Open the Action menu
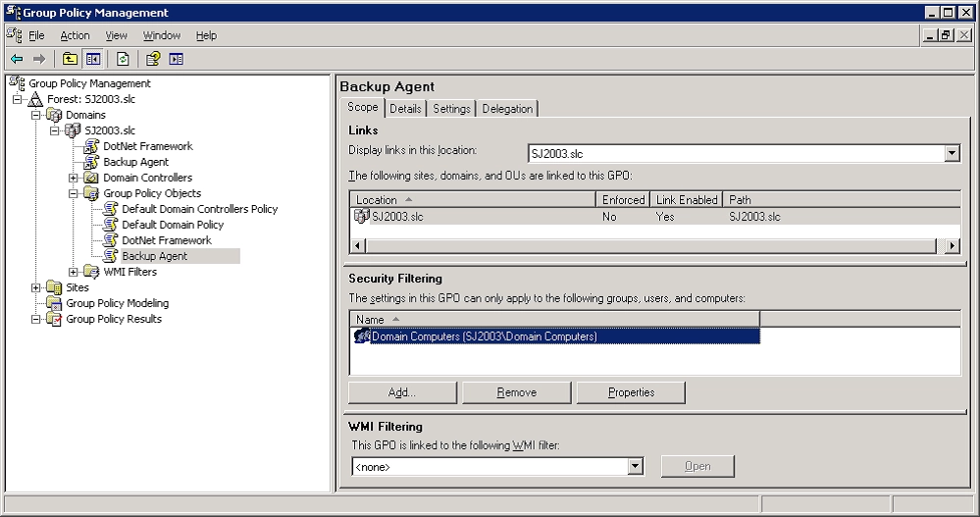The image size is (980, 517). pos(75,35)
